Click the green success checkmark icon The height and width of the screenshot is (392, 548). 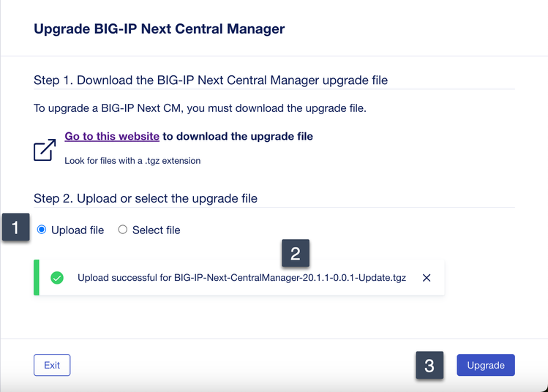56,278
